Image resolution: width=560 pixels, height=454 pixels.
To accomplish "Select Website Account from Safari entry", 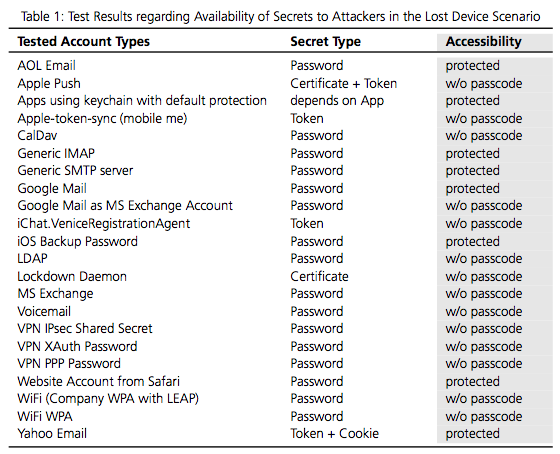I will tap(99, 381).
